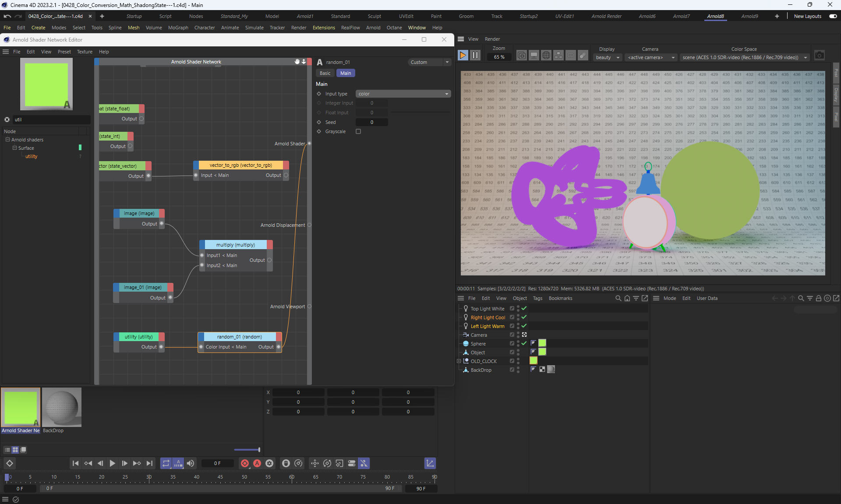Open the MoGraph menu
This screenshot has height=504, width=841.
pos(178,28)
